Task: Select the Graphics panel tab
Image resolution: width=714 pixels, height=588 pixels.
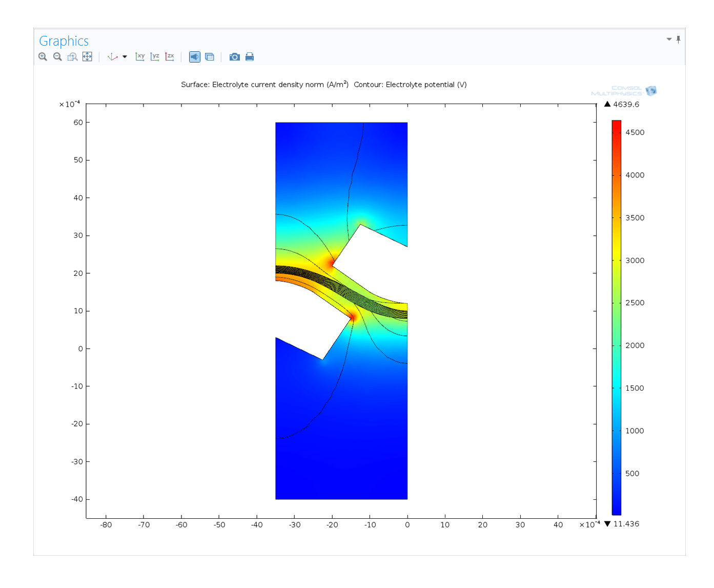Action: coord(64,40)
